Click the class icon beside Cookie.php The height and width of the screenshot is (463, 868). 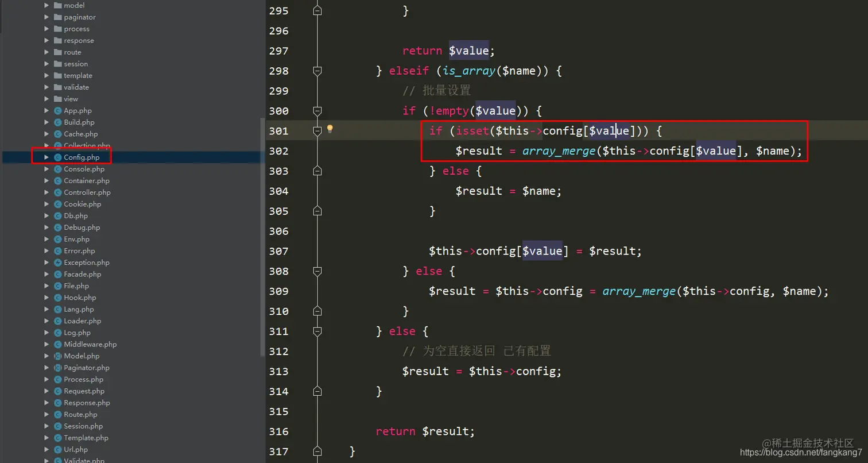point(57,204)
